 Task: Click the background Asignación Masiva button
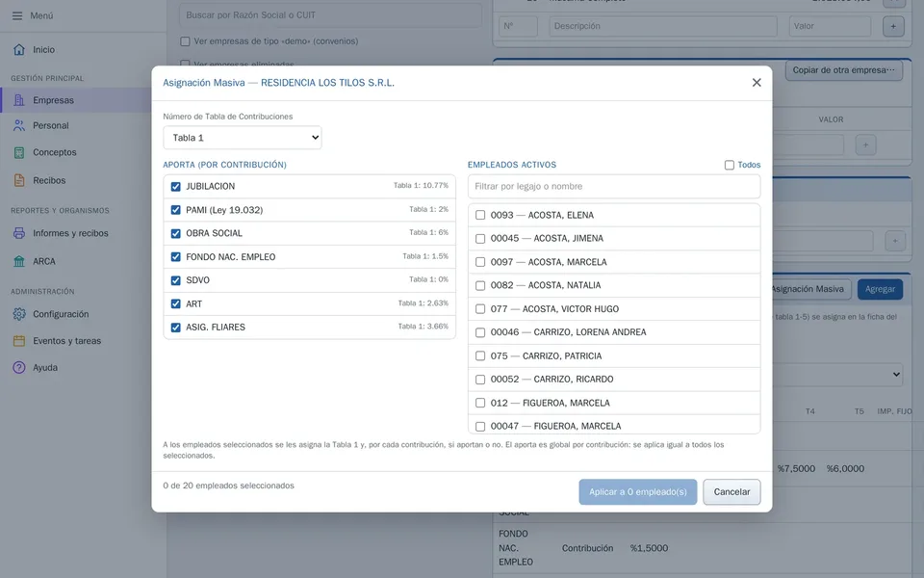tap(810, 289)
